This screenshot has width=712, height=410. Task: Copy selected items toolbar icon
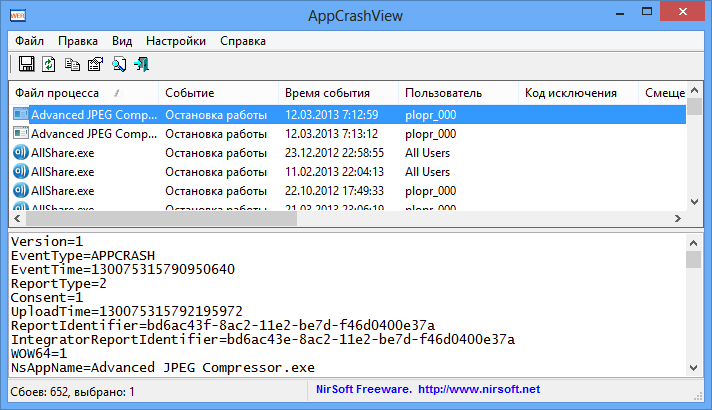pyautogui.click(x=72, y=64)
